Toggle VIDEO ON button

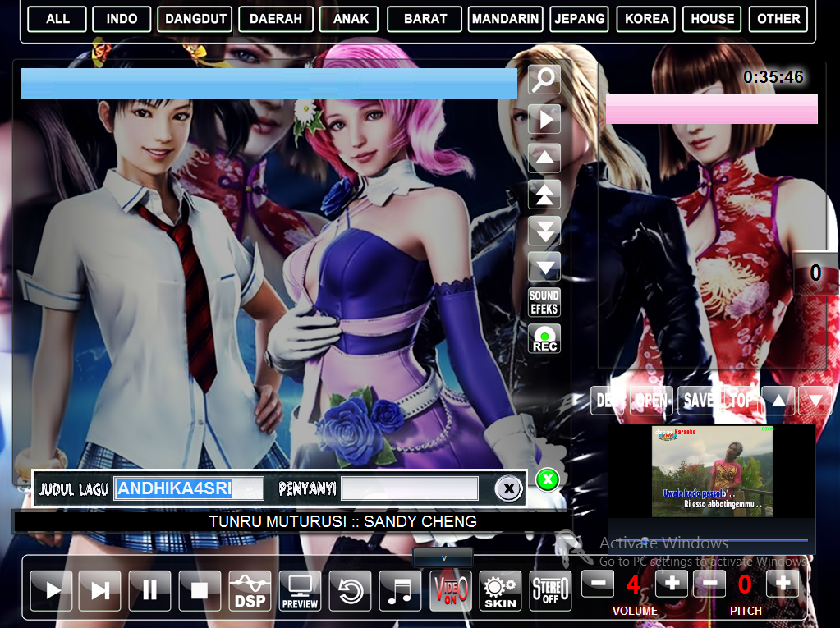[x=451, y=590]
